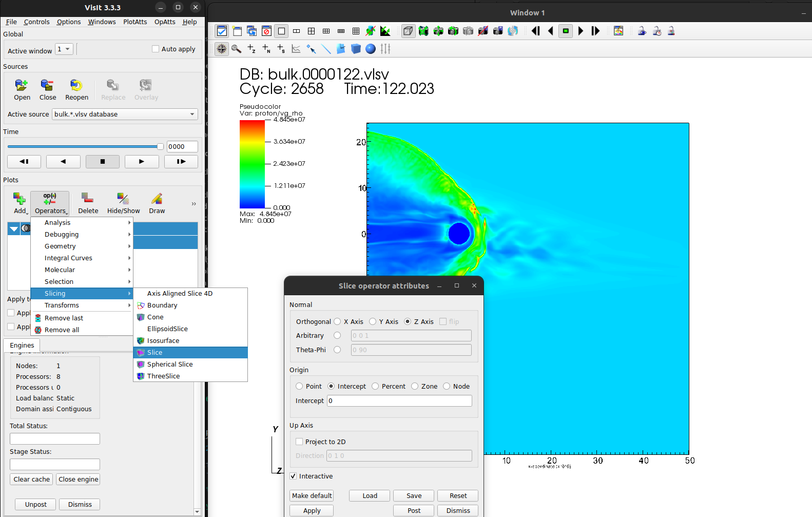Open the Active window dropdown

[x=64, y=49]
